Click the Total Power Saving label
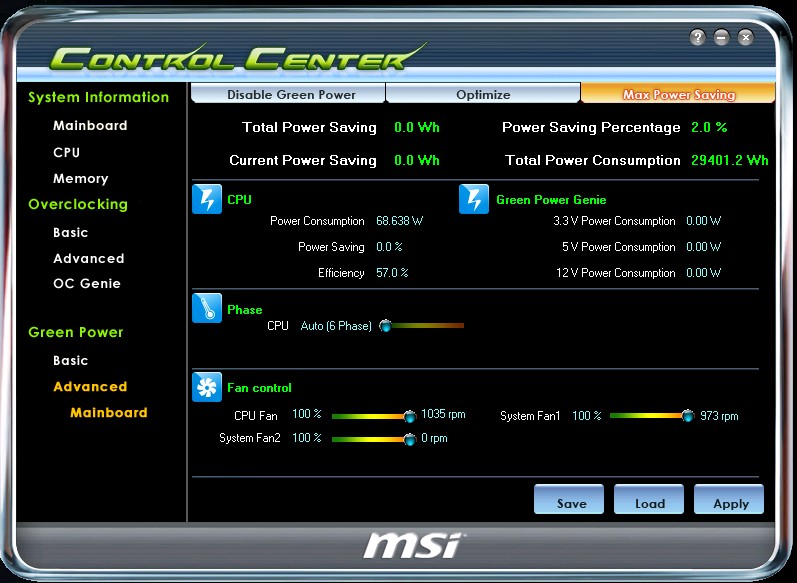 (x=309, y=127)
